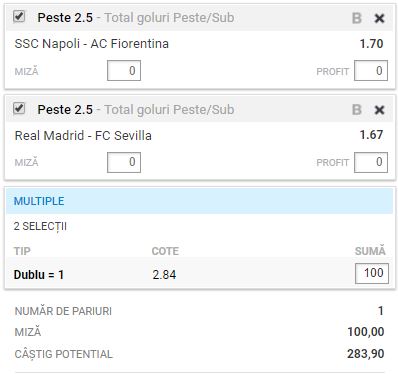Click the first Peste 2.5 market title
Image resolution: width=398 pixels, height=377 pixels.
[65, 18]
